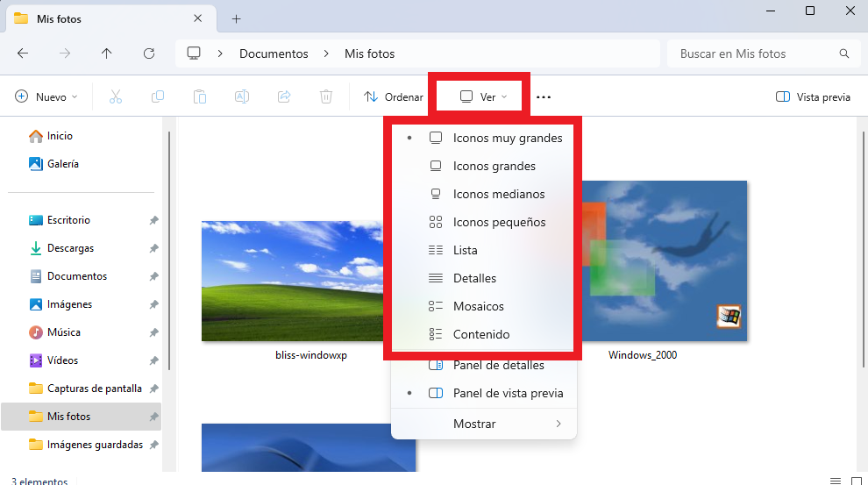Open the Nuevo dropdown

point(46,96)
